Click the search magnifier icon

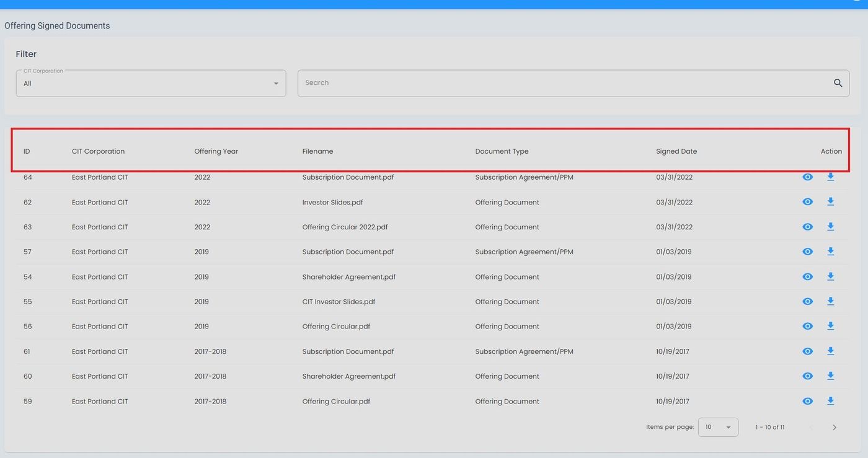838,83
